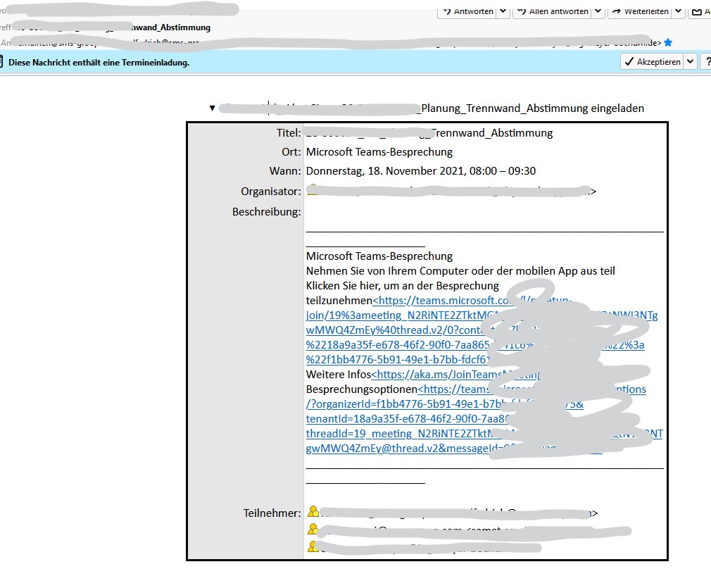Collapse the invitation with the triangle
The height and width of the screenshot is (588, 711).
[x=212, y=108]
